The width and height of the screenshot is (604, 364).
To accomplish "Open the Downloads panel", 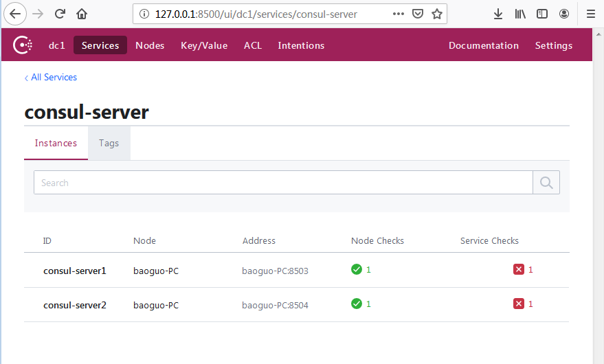I will click(498, 14).
